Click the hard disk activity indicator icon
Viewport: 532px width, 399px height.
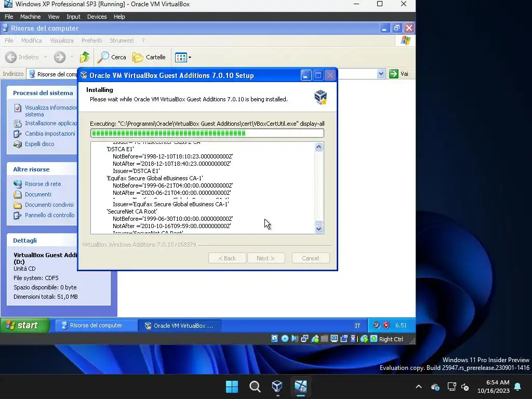[274, 339]
